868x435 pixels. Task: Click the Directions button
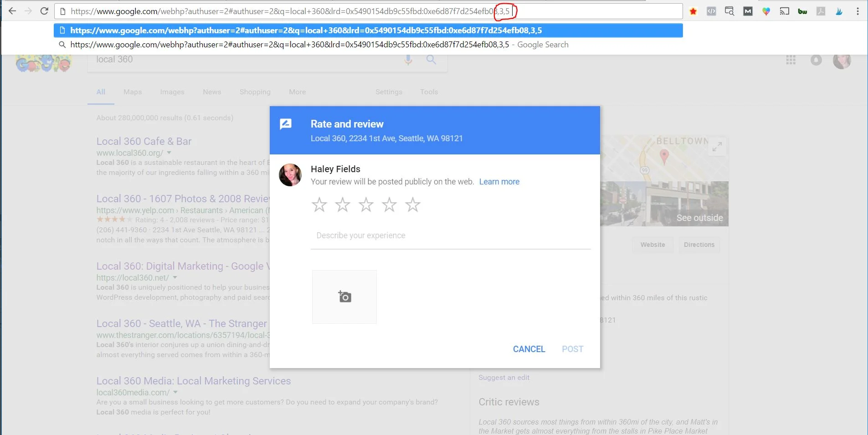click(699, 245)
